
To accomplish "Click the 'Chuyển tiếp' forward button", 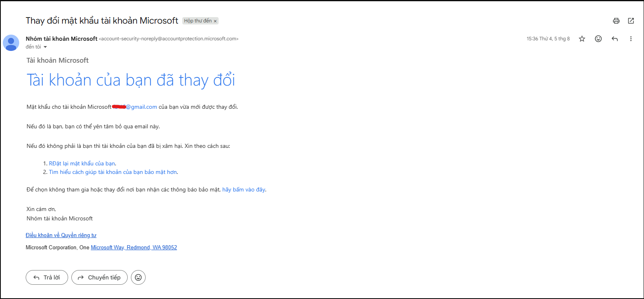I will (100, 277).
